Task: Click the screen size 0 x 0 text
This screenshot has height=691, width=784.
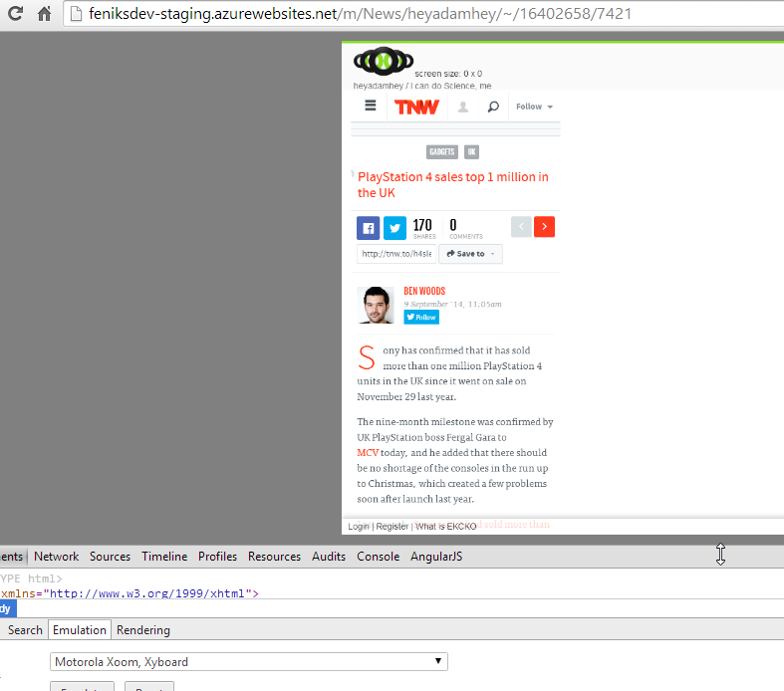Action: [448, 74]
